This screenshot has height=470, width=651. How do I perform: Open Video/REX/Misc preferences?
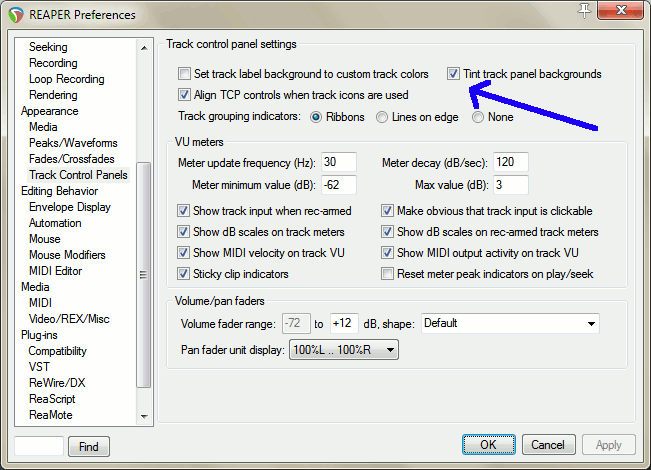(x=69, y=319)
